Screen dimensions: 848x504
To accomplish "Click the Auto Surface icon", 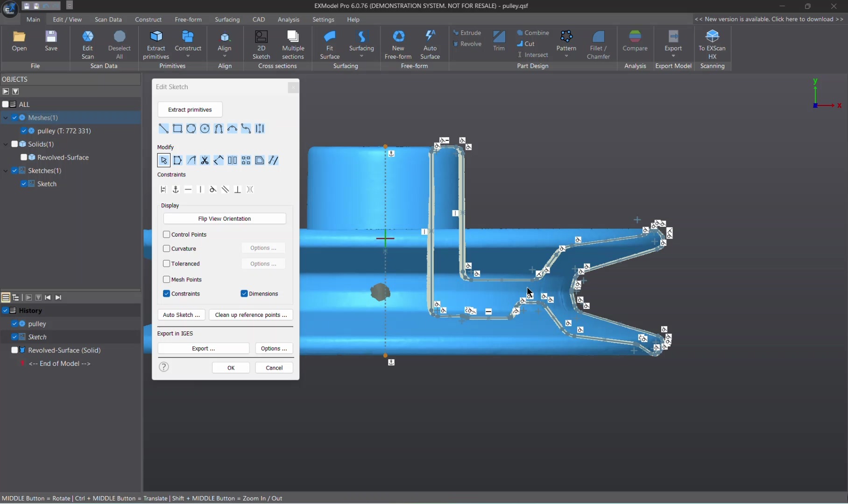I will (x=430, y=37).
